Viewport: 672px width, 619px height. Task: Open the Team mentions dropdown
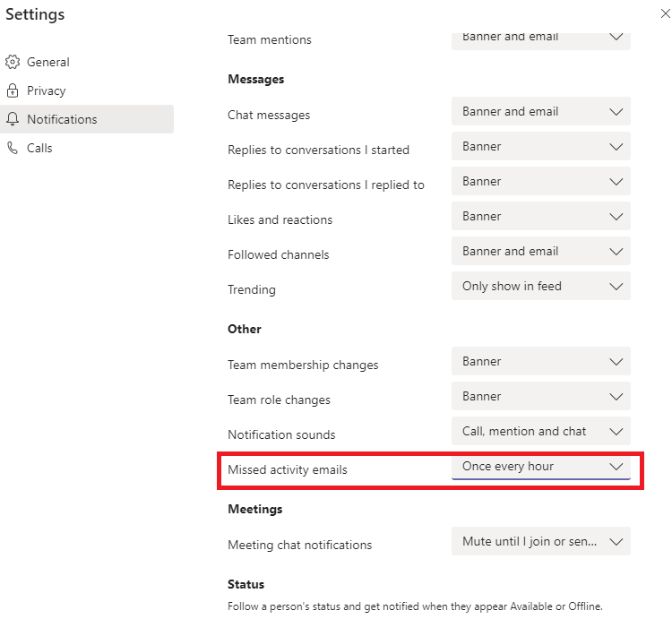click(x=540, y=39)
